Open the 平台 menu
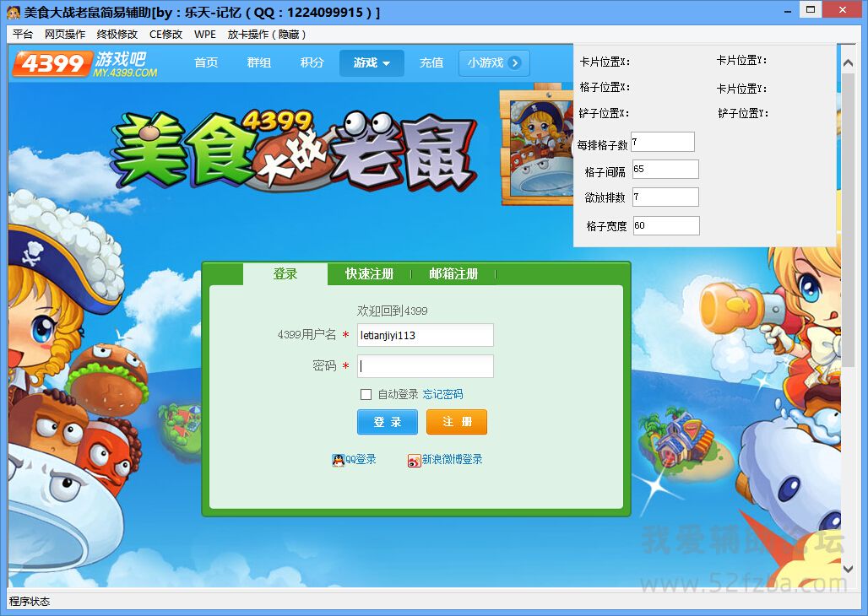 click(23, 35)
